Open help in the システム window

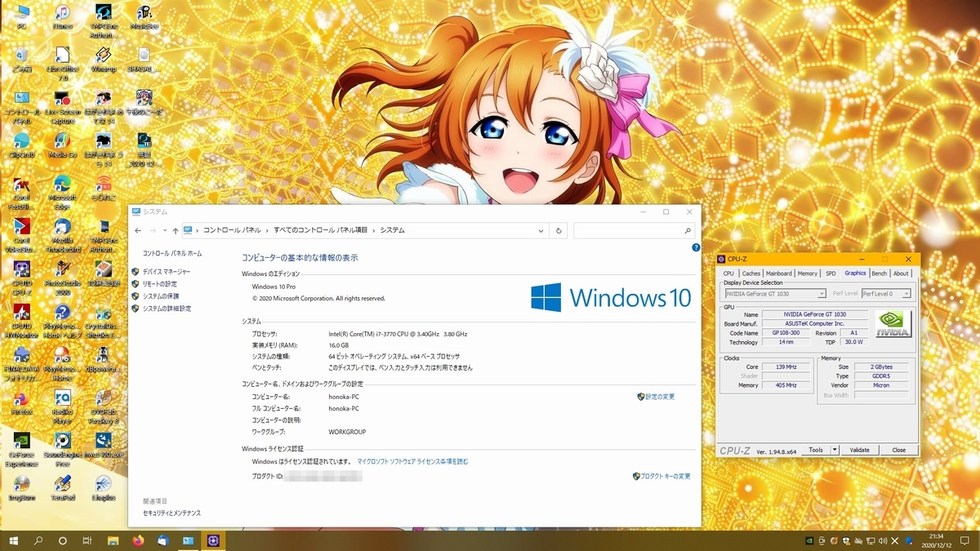[x=696, y=247]
